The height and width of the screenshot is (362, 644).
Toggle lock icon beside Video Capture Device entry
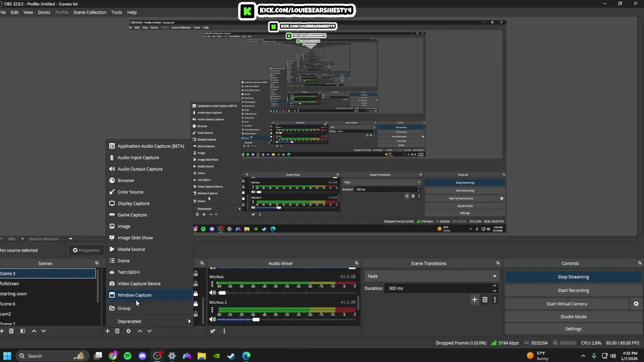coord(196,284)
